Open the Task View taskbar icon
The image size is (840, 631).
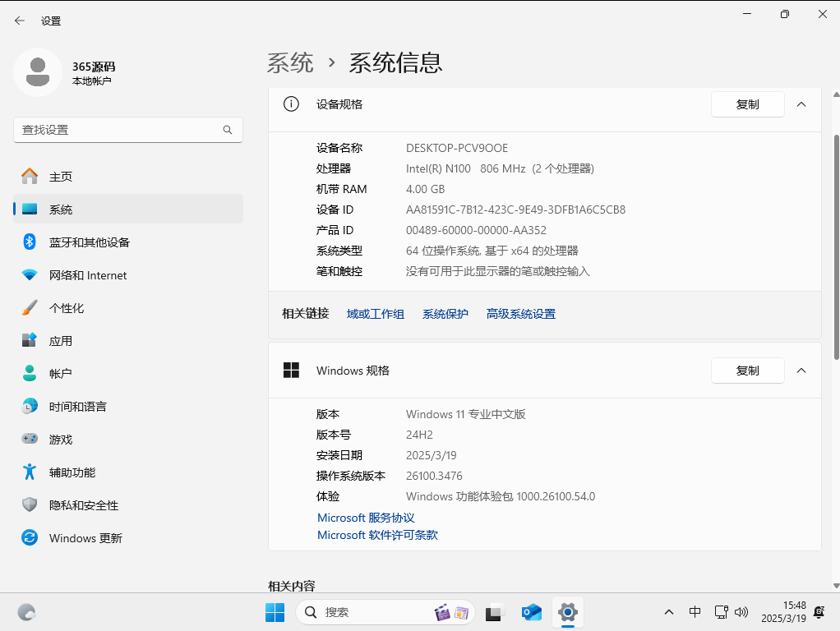496,612
